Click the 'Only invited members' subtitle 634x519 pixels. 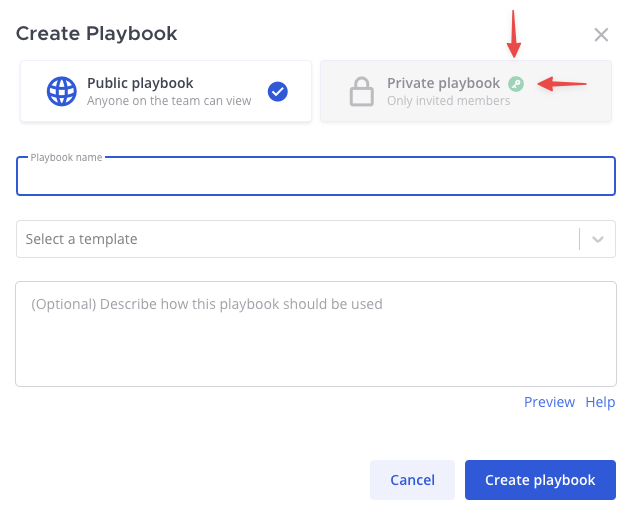(x=448, y=101)
